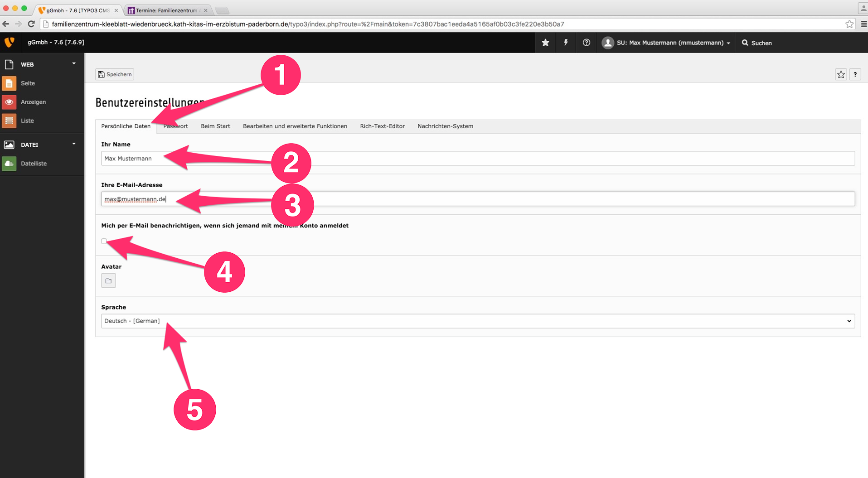Open the Dateiliste file module
Viewport: 868px width, 478px height.
coord(34,164)
